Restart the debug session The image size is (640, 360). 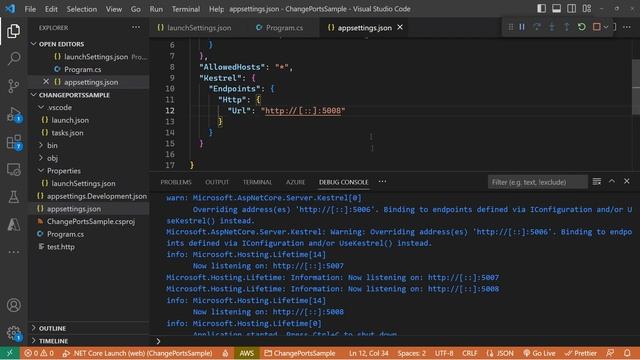tap(582, 27)
